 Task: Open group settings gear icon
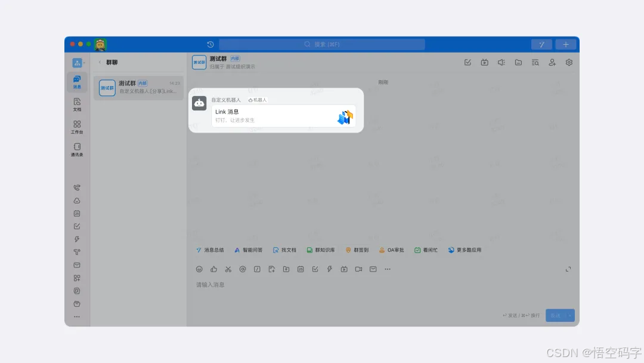click(569, 63)
